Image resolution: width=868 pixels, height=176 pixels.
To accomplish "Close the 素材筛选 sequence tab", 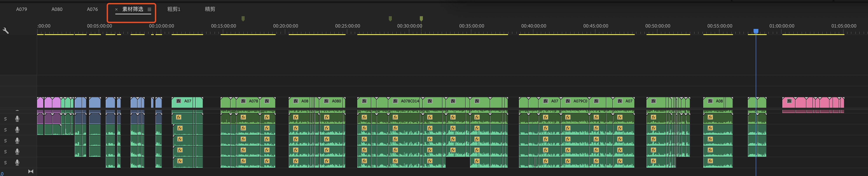I will pyautogui.click(x=116, y=9).
